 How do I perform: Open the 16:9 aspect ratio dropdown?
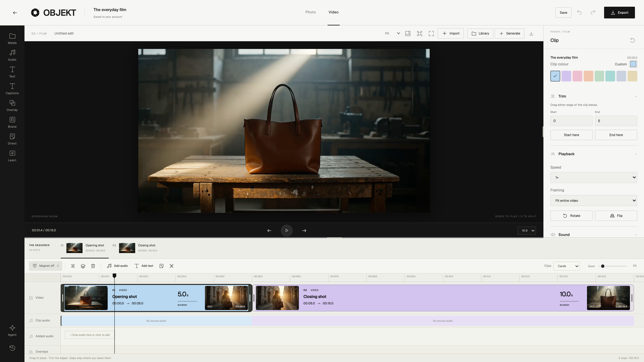coord(526,231)
